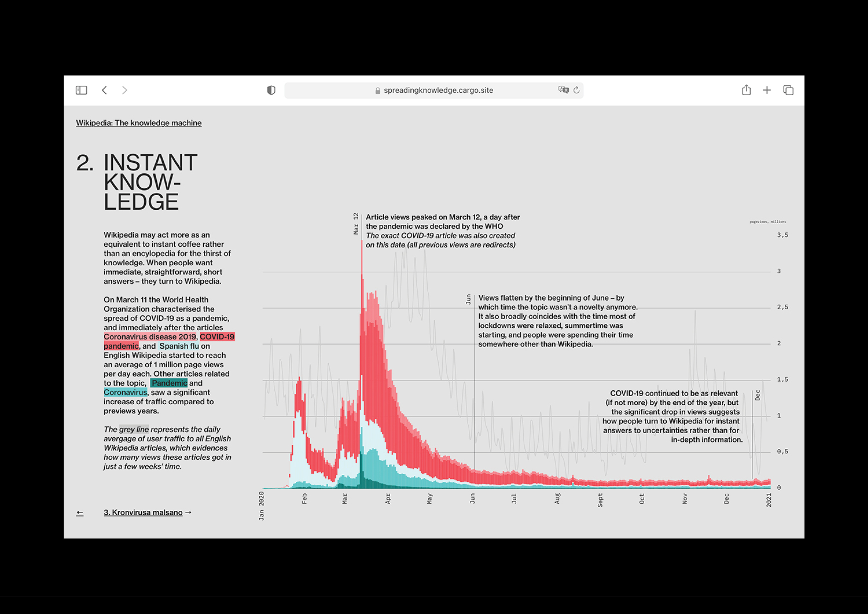Open the 'Wikipedia: The knowledge machine' link
This screenshot has height=614, width=868.
coord(139,123)
